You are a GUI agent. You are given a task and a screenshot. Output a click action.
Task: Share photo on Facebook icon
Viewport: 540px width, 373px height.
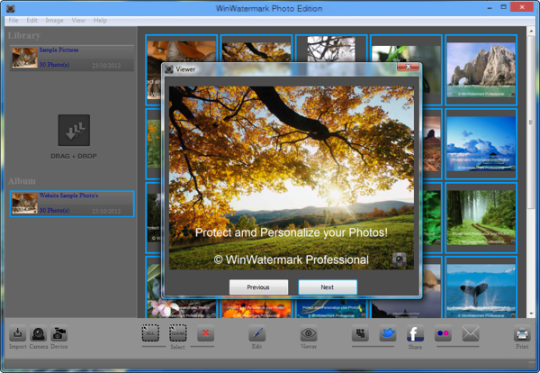[415, 333]
